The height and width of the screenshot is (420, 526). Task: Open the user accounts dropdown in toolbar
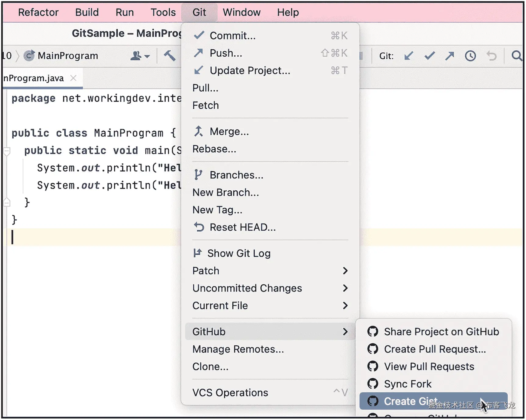(x=140, y=56)
